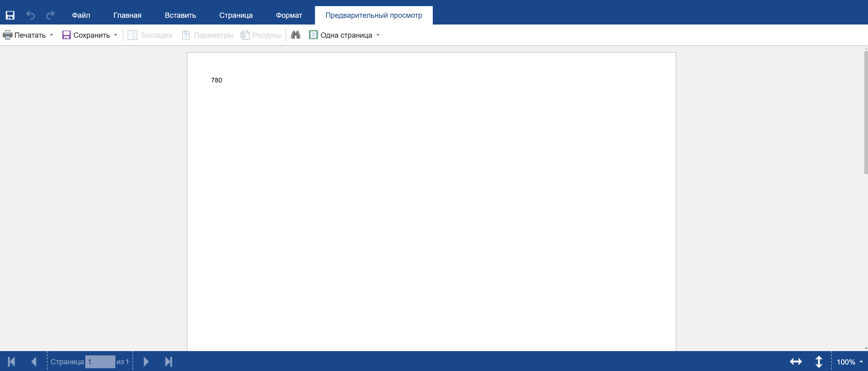Click the Печатать printer button
Screen dimensions: 868x371
[x=25, y=35]
